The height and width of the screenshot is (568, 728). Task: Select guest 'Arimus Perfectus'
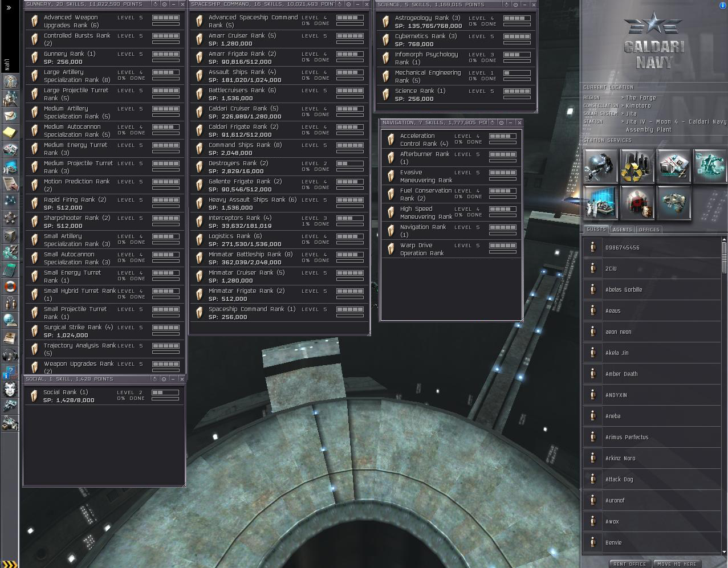(652, 437)
